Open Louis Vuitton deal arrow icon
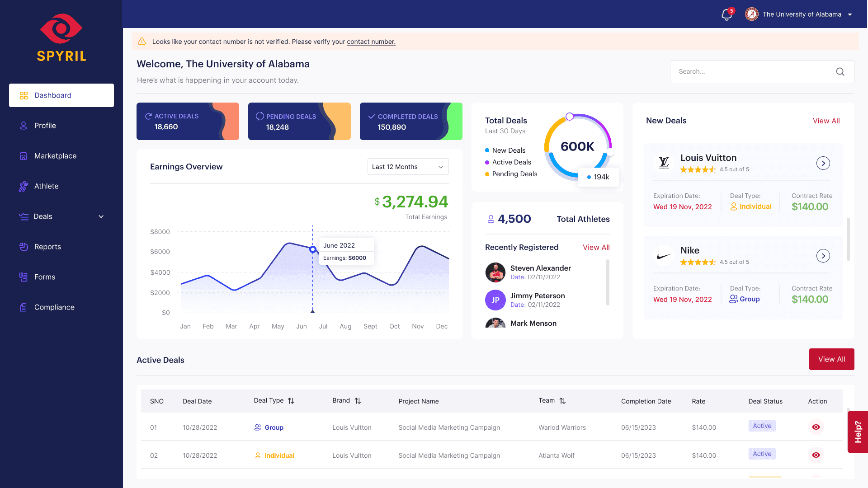The width and height of the screenshot is (868, 488). 823,163
